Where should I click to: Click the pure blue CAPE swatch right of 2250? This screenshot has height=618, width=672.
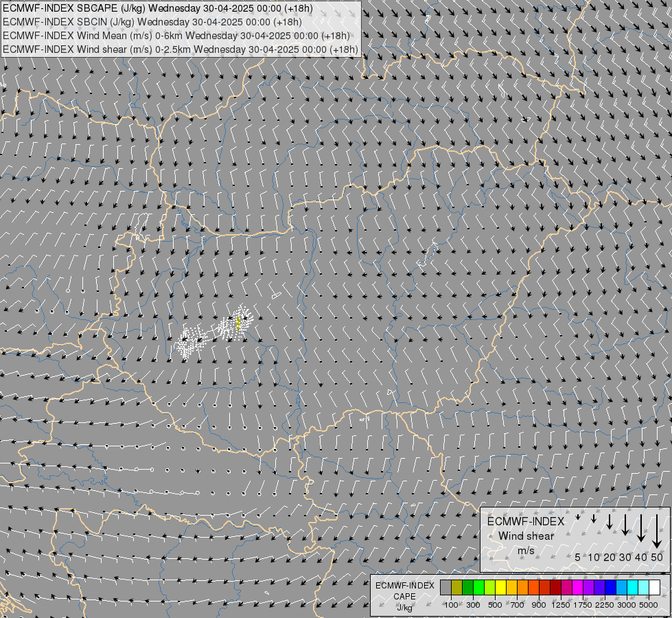(x=611, y=587)
